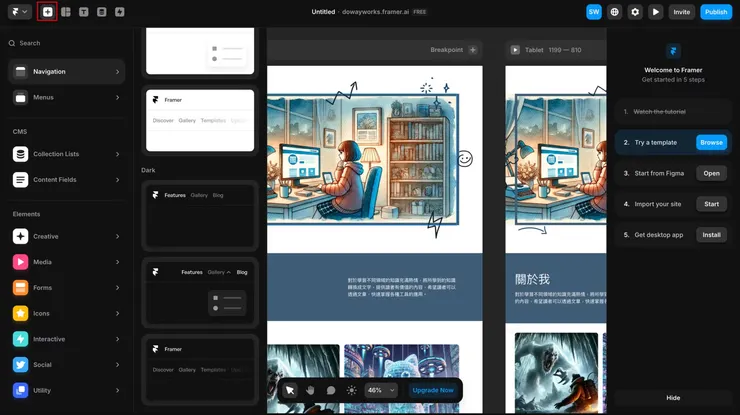Insert the dark navigation thumbnail with Gallery dropdown
740x415 pixels.
click(x=200, y=293)
